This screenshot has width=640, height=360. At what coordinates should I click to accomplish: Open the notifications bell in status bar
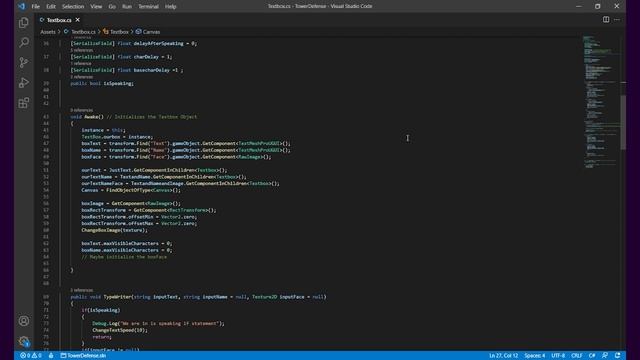(618, 356)
